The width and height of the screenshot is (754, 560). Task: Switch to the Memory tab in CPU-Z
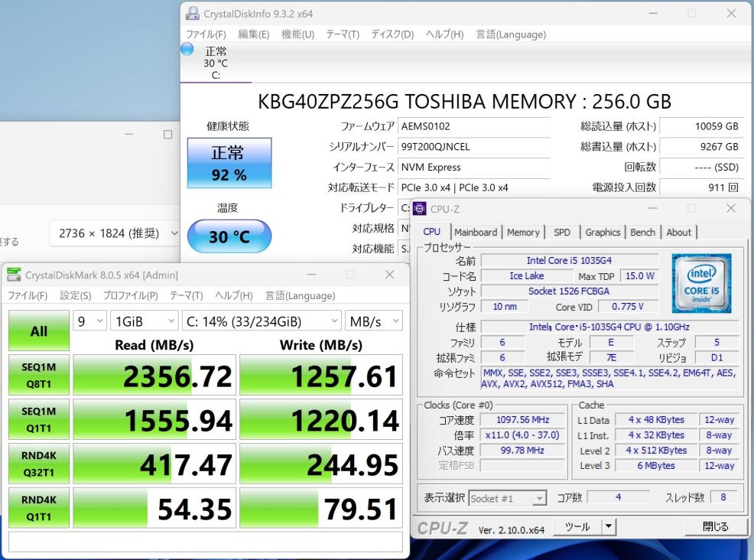coord(523,233)
